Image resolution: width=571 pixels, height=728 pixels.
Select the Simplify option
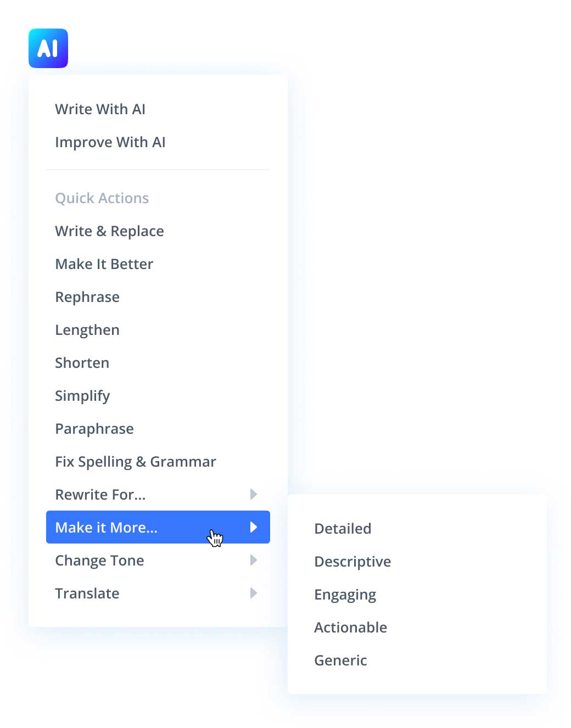82,395
